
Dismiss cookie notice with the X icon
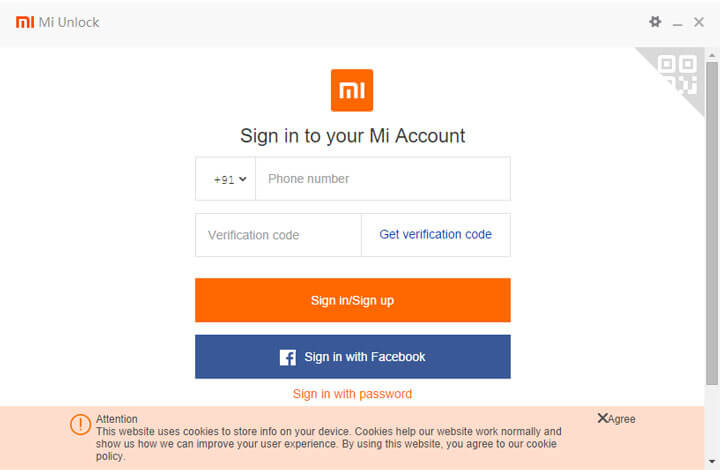tap(603, 419)
